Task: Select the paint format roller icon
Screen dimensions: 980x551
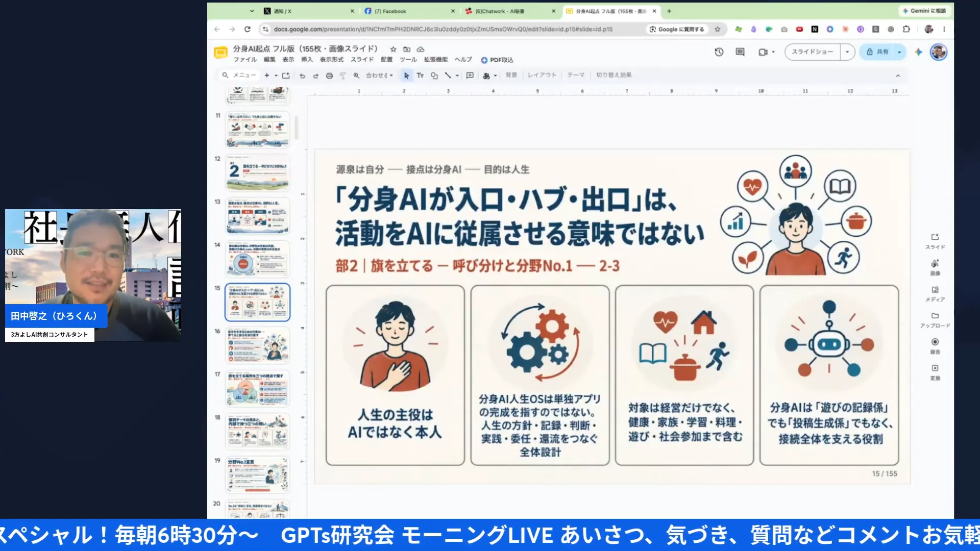Action: (x=342, y=76)
